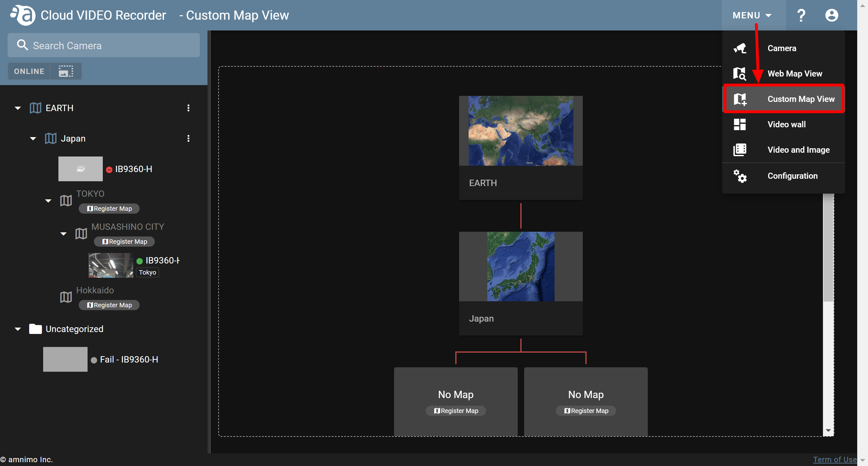Viewport: 868px width, 466px height.
Task: Click Register Map under Hokkaido
Action: (109, 305)
